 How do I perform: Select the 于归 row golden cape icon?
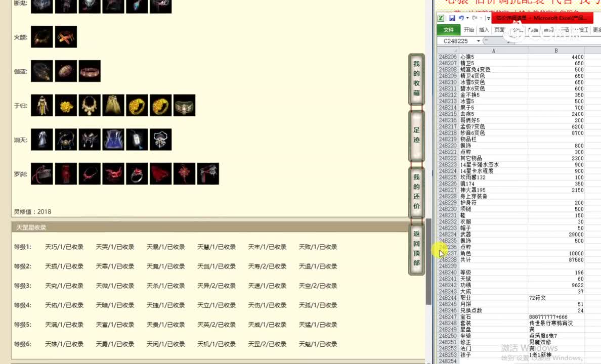tap(113, 105)
